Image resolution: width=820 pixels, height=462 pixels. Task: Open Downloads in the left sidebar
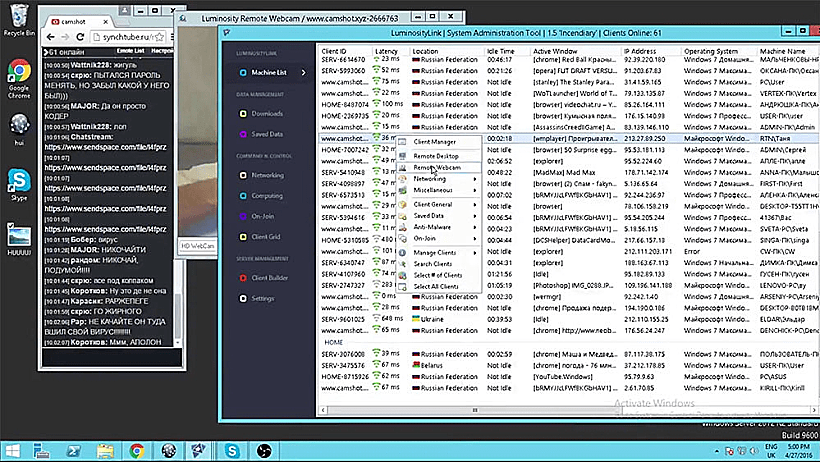(x=266, y=113)
